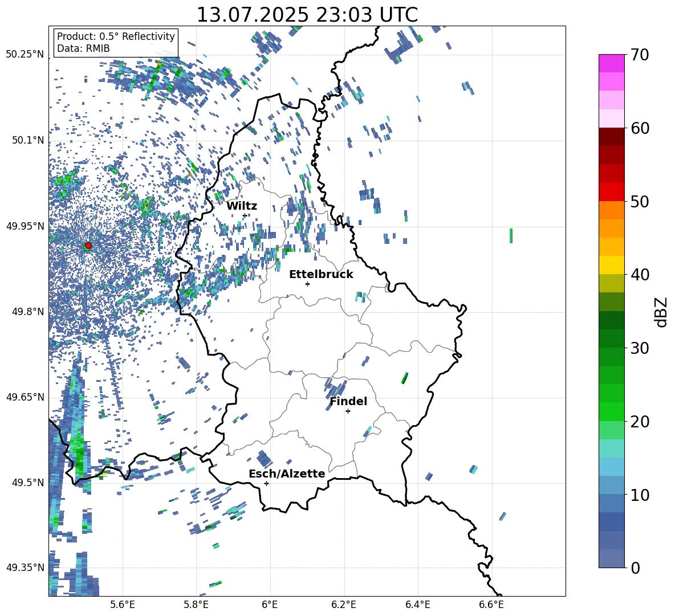Click the 30 dBZ colorbar tick label

click(x=640, y=348)
